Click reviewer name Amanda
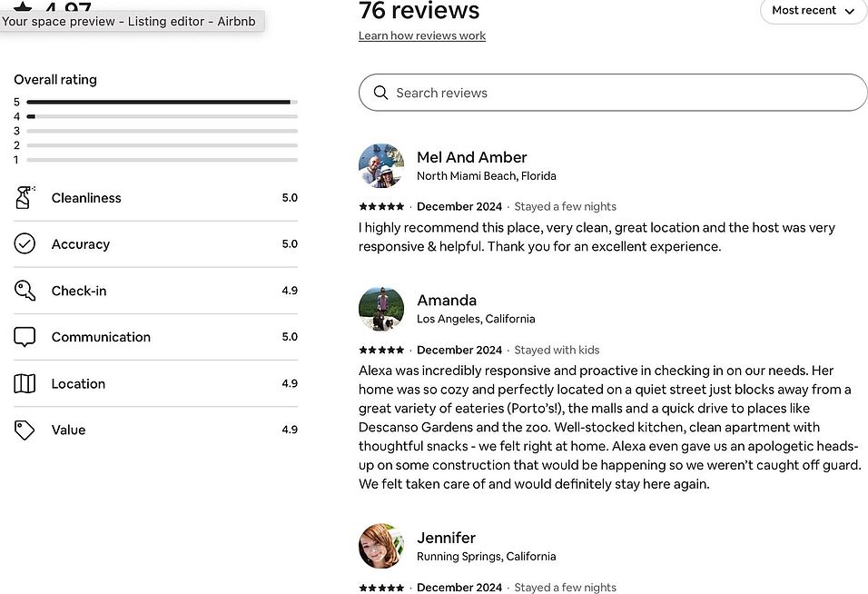 447,300
